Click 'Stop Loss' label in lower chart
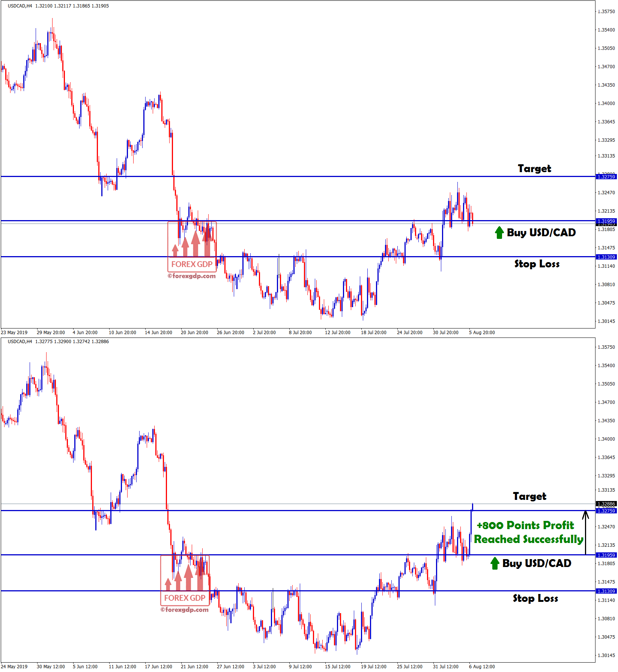This screenshot has width=618, height=672. coord(535,598)
